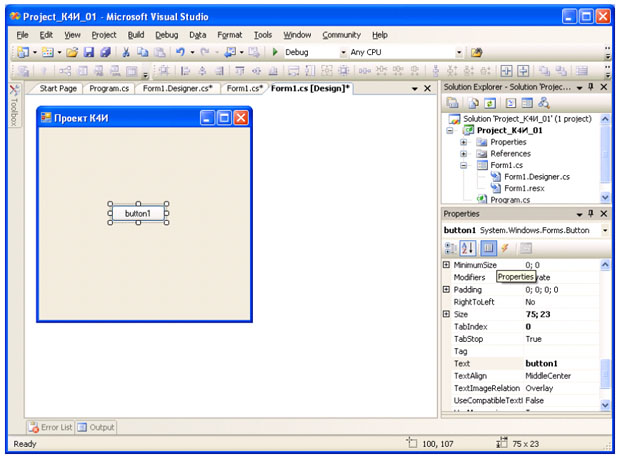
Task: Expand the References node in Solution Explorer
Action: pyautogui.click(x=463, y=153)
